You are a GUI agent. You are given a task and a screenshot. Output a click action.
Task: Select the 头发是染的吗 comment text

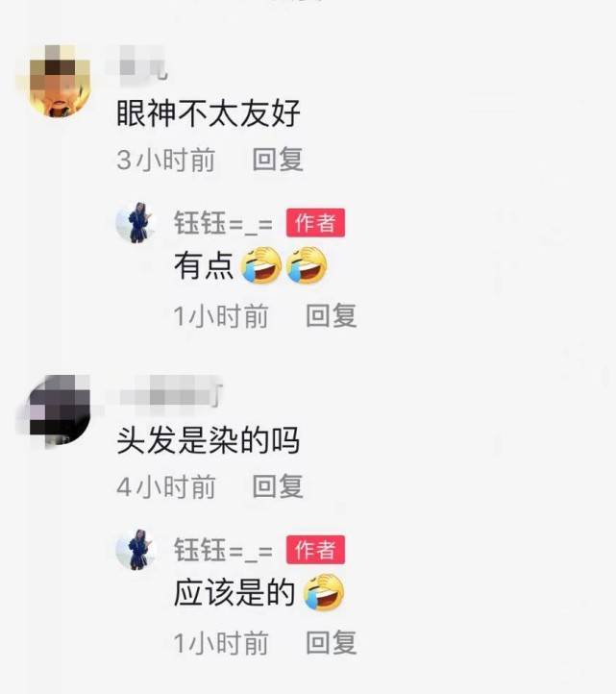(209, 440)
